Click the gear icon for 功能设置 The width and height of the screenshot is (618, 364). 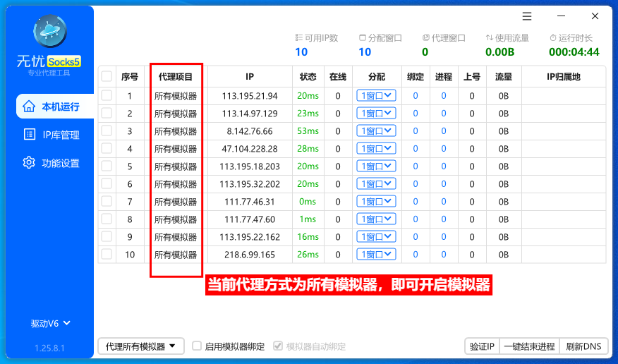click(29, 162)
